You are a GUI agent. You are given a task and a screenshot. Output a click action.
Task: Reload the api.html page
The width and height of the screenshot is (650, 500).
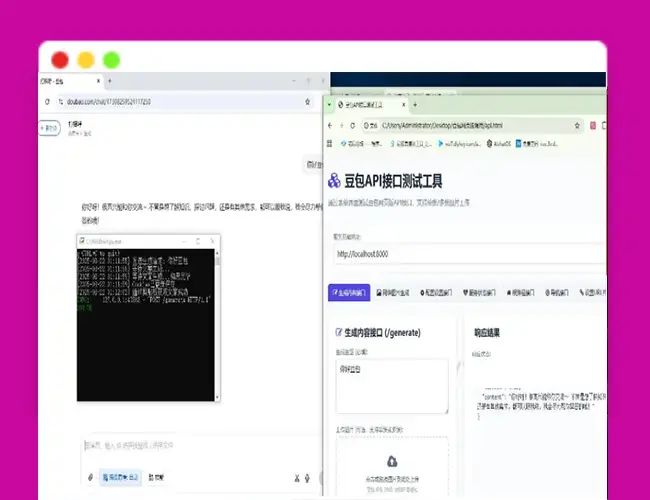[352, 125]
